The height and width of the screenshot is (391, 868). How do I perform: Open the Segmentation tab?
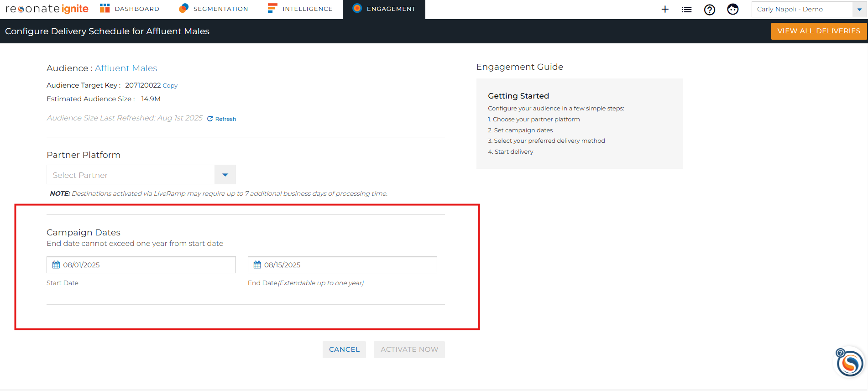[x=214, y=9]
